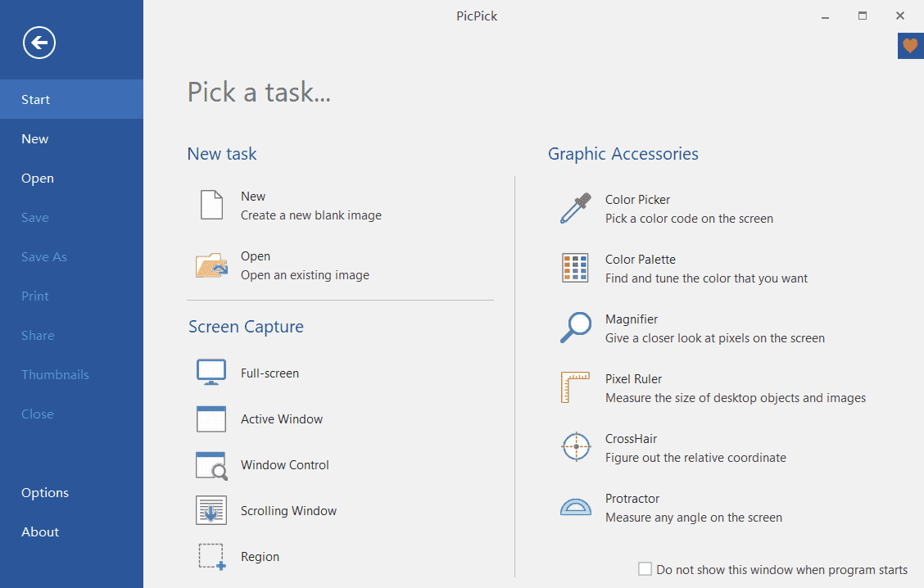Click 'Measure any angle on the screen' text
The image size is (924, 588).
(x=694, y=518)
